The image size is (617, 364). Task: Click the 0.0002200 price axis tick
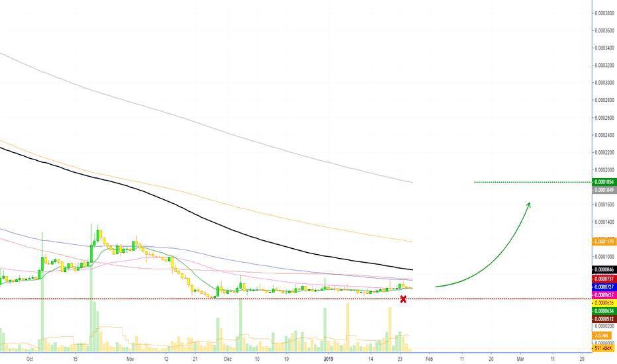604,152
